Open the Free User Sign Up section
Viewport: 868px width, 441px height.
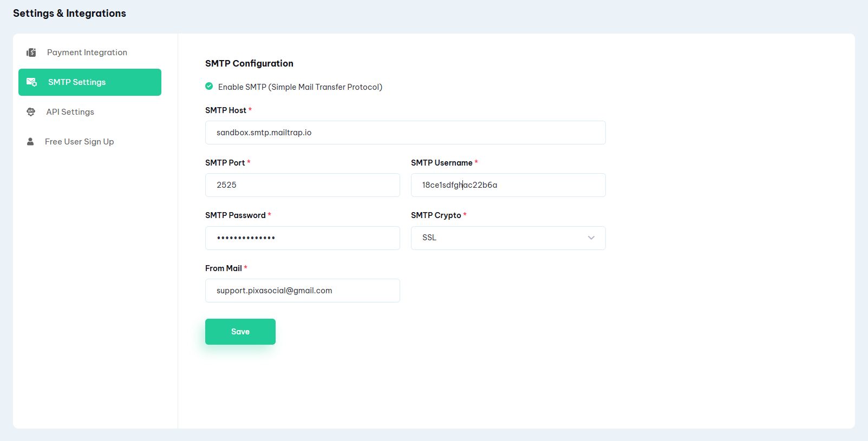80,141
